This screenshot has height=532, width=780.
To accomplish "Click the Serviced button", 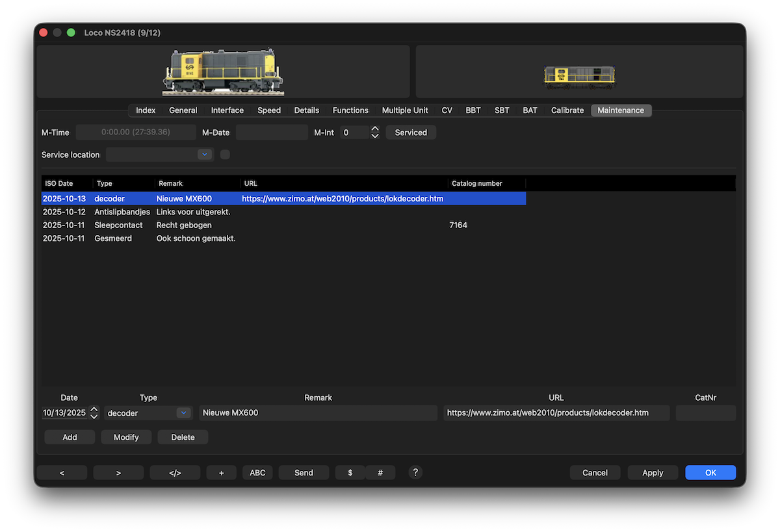I will pos(411,133).
